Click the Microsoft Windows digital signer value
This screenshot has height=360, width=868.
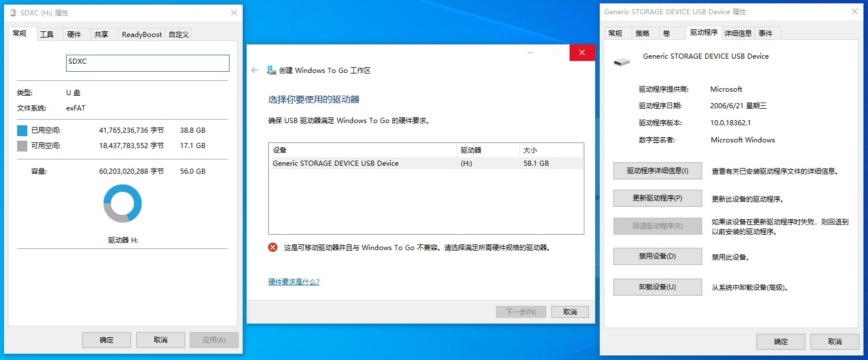[x=743, y=140]
